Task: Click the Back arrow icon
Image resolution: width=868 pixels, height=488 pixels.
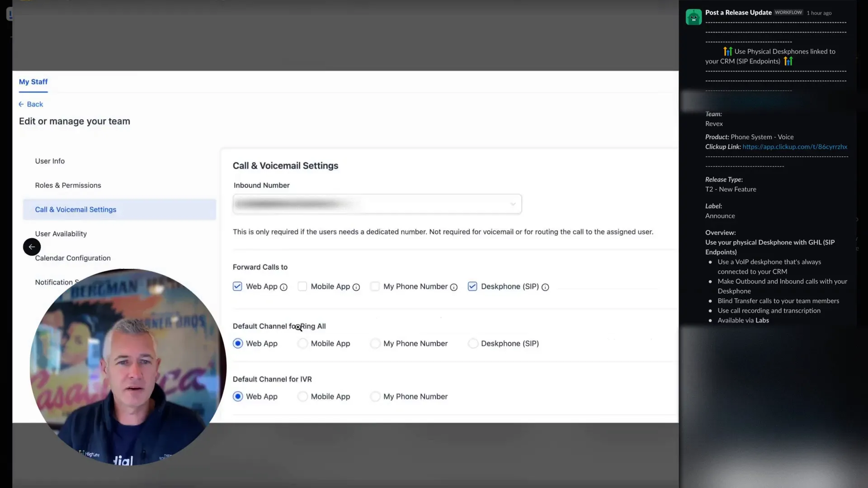Action: coord(21,104)
